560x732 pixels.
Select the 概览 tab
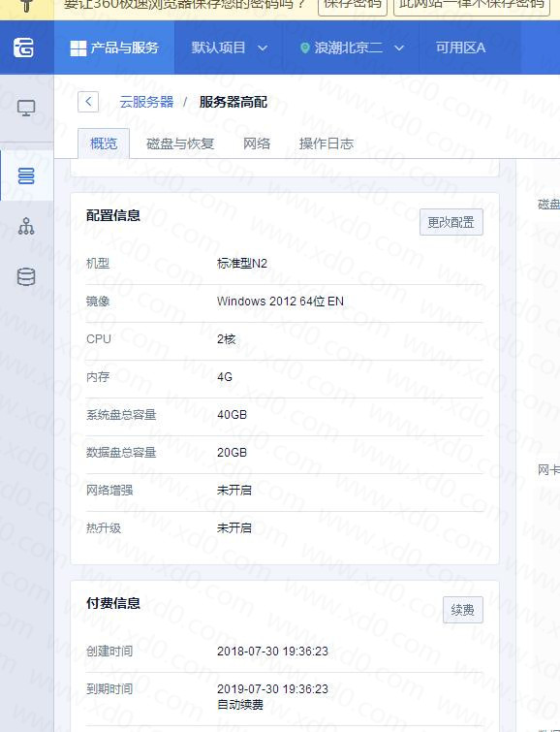tap(104, 143)
